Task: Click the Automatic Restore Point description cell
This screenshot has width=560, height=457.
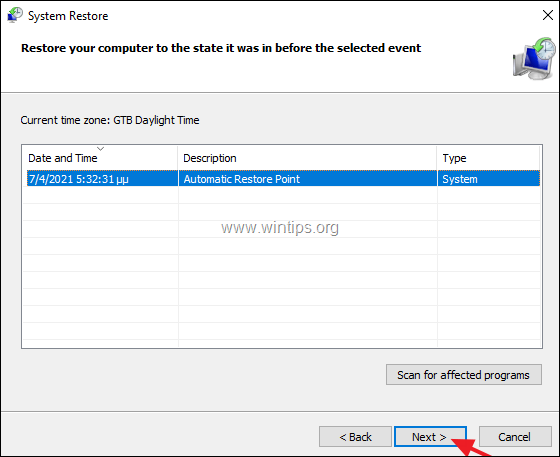Action: pyautogui.click(x=241, y=179)
